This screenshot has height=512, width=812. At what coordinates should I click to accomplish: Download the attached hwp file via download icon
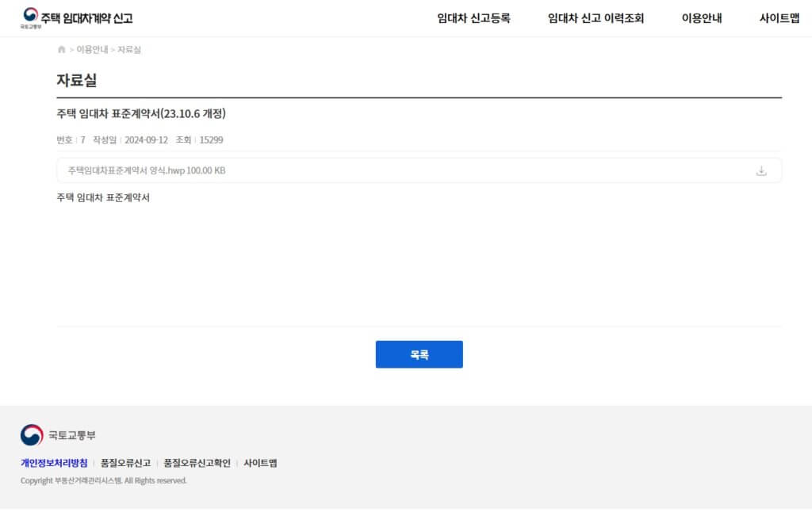[761, 170]
